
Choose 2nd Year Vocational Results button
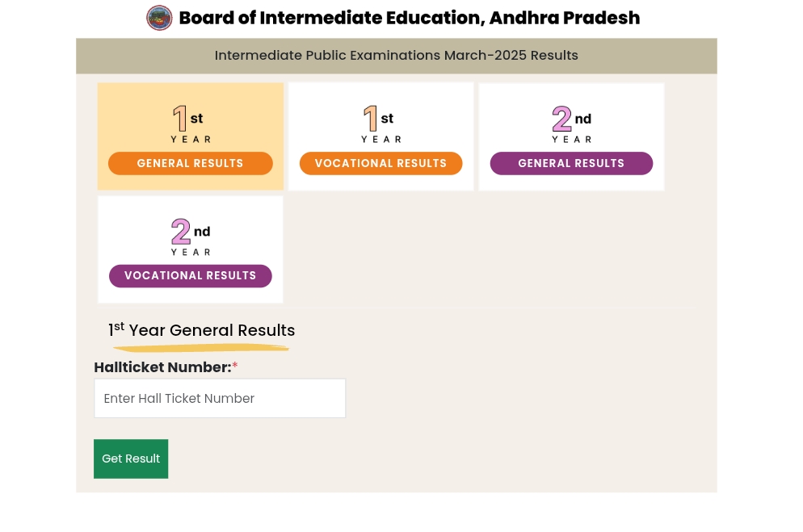point(191,276)
